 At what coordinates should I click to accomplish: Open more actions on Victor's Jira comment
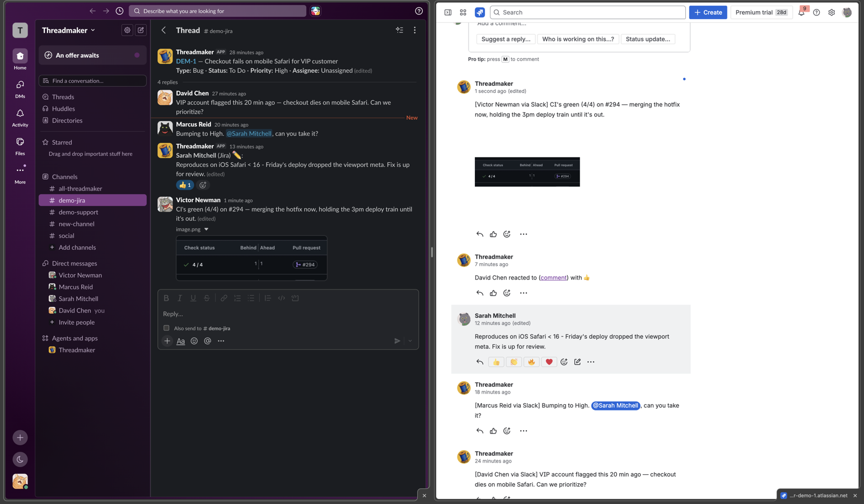[524, 234]
